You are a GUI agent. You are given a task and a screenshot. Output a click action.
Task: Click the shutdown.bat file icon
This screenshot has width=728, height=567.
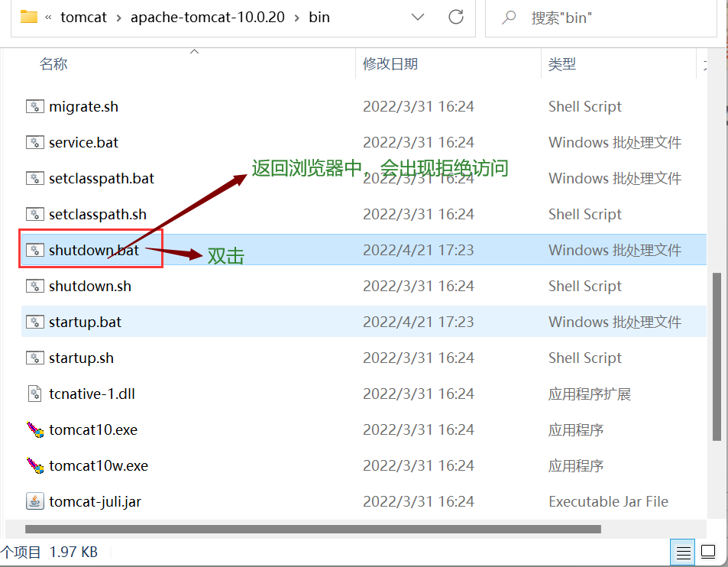pyautogui.click(x=35, y=250)
